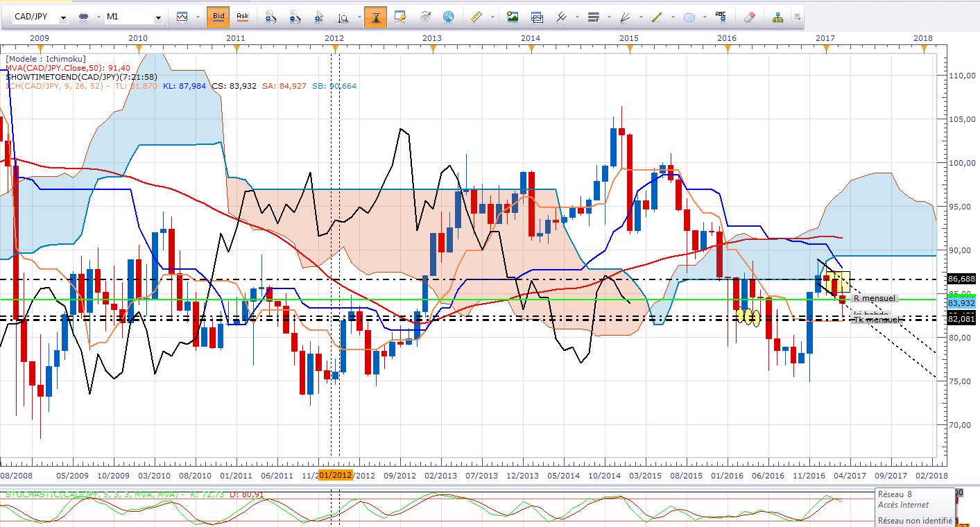Select the ellipse shape drawing tool
This screenshot has width=980, height=527.
pos(689,17)
